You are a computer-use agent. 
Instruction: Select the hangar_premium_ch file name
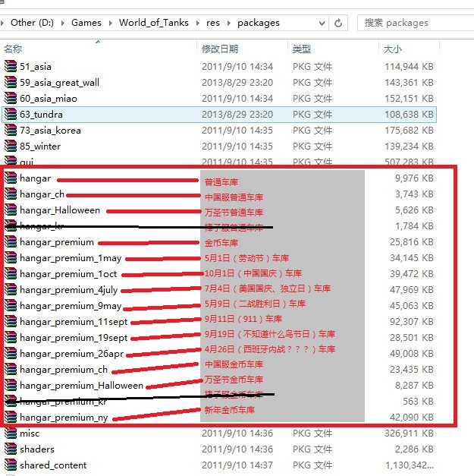tap(64, 370)
